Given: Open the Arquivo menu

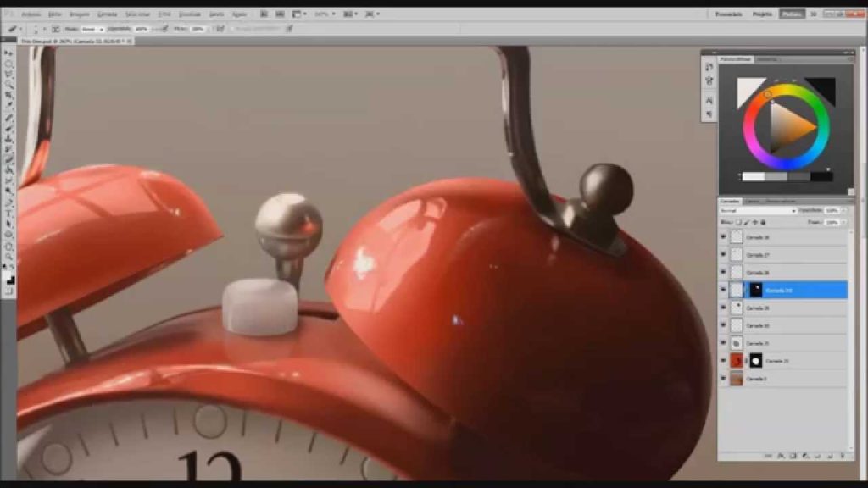Looking at the screenshot, I should 31,14.
